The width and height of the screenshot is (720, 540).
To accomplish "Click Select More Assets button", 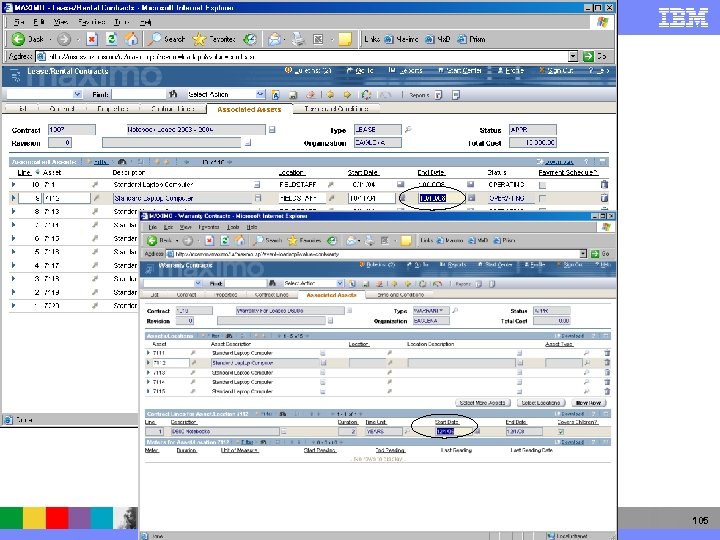I will [x=482, y=403].
